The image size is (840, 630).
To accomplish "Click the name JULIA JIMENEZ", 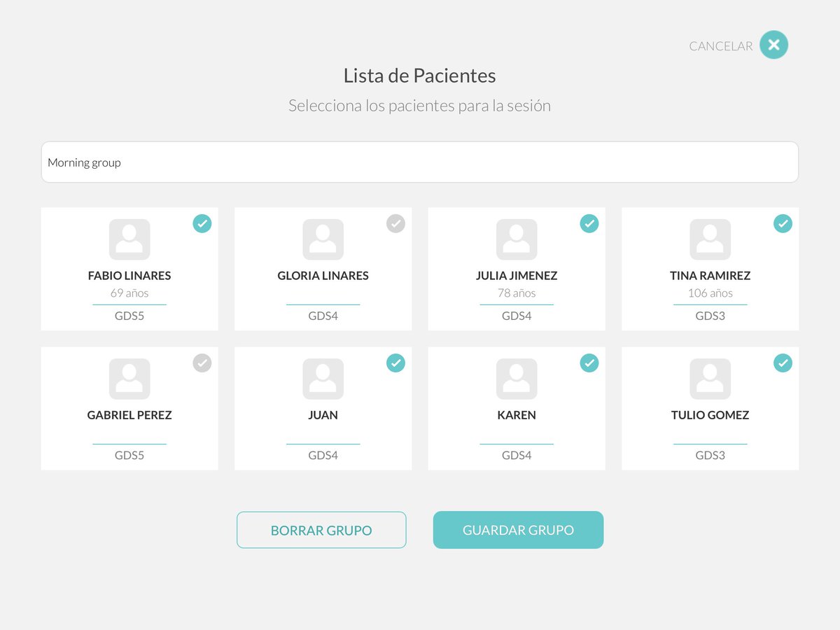I will [x=517, y=276].
